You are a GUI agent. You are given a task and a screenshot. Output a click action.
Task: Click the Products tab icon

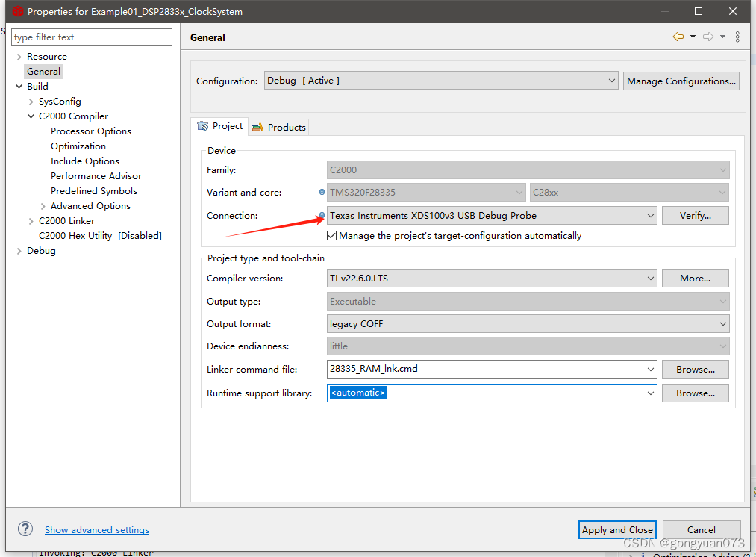click(258, 128)
